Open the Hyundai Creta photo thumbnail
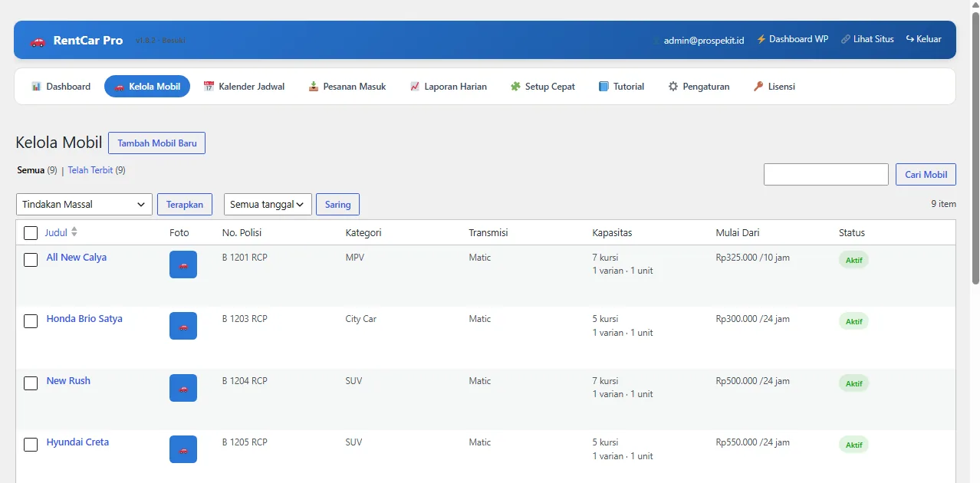 [183, 449]
